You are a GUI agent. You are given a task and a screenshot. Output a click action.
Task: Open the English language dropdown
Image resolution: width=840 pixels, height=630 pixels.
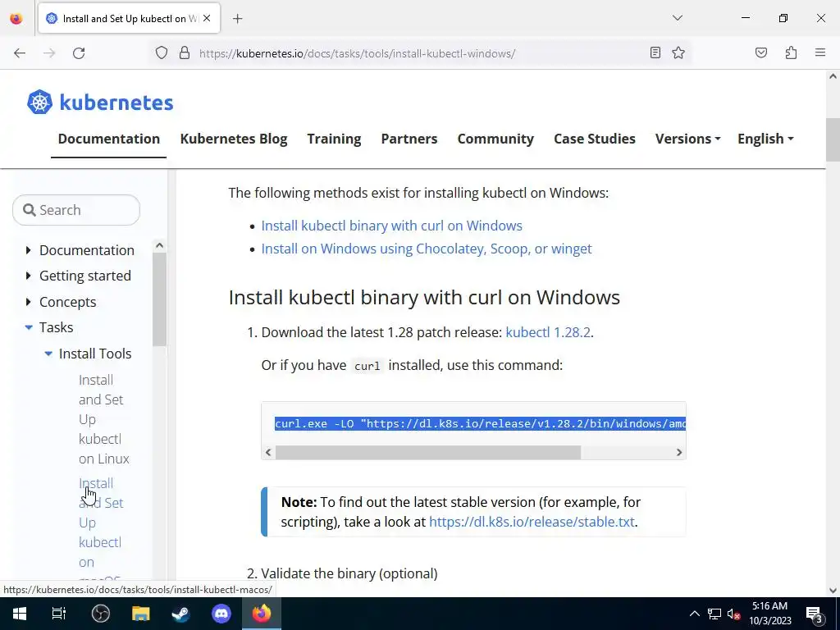coord(765,139)
